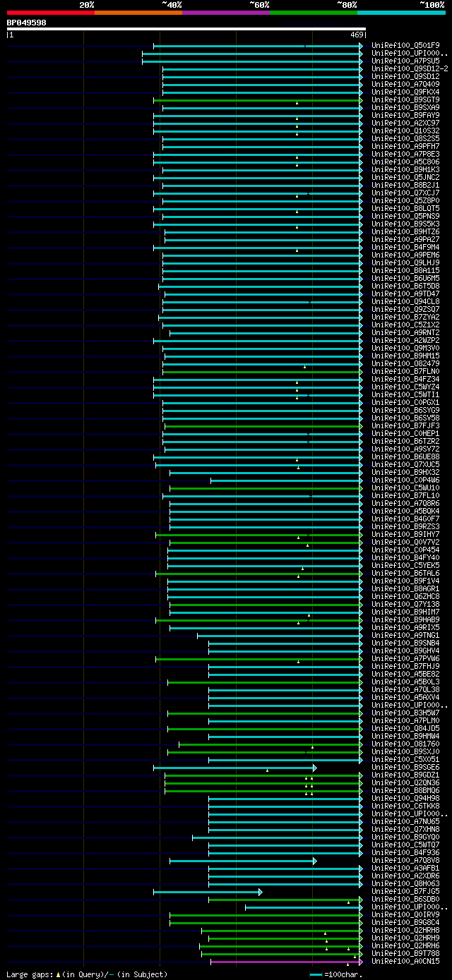Viewport: 452px width, 980px height.
Task: Select label UniRef100_O81760
Action: coord(405,744)
